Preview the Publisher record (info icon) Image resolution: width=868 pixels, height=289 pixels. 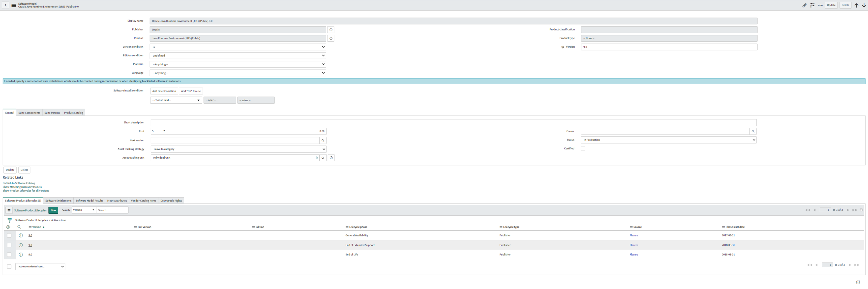click(x=331, y=30)
